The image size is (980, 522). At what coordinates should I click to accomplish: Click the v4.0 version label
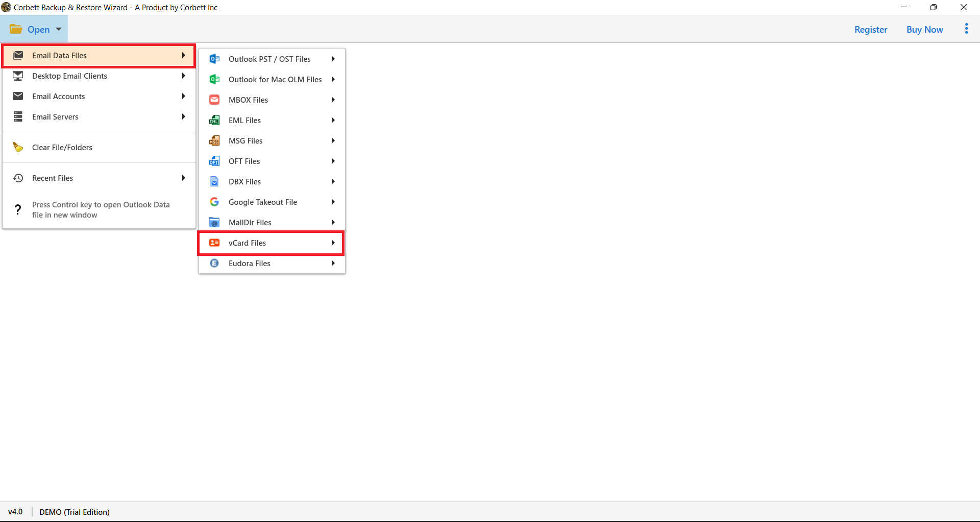15,512
